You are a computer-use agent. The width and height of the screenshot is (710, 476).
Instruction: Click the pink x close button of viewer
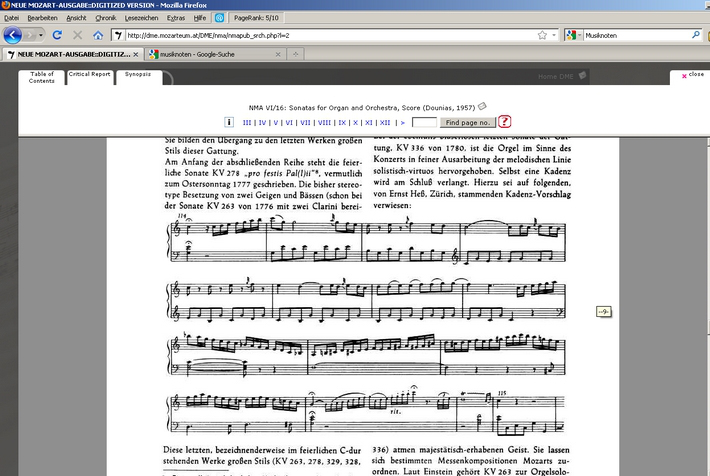pos(684,76)
